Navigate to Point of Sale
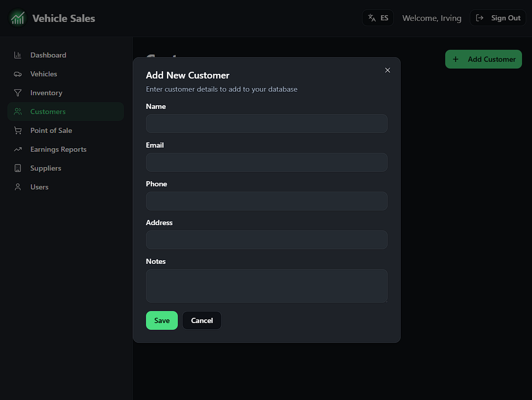 tap(65, 130)
